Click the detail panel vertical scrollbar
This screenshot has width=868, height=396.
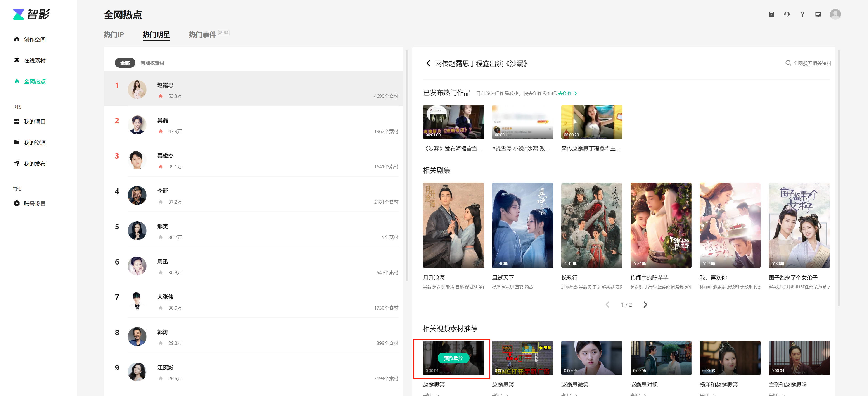[x=838, y=178]
